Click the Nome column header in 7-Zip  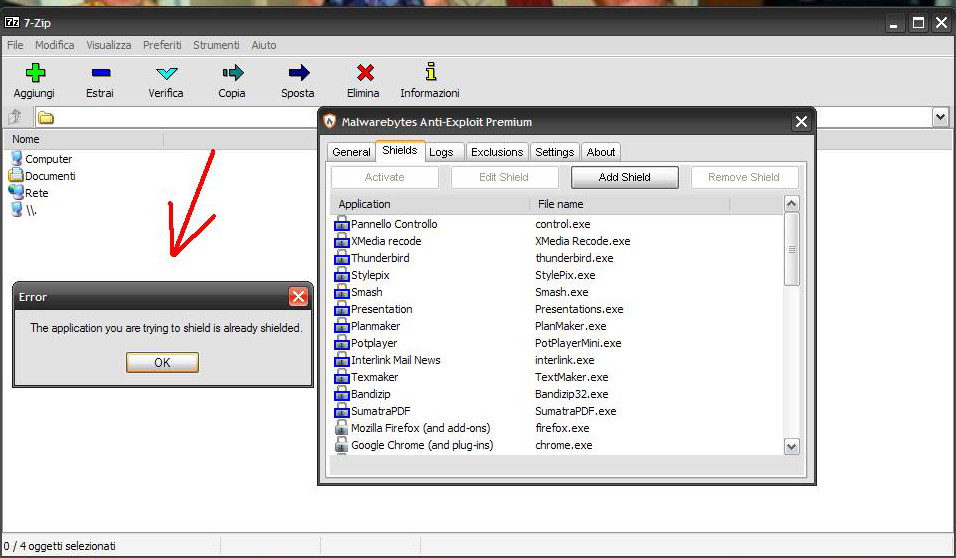(x=84, y=139)
